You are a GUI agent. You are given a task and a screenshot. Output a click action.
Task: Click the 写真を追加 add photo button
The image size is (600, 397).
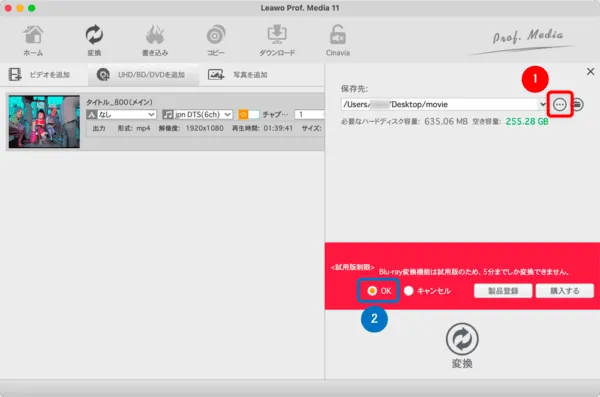tap(238, 75)
